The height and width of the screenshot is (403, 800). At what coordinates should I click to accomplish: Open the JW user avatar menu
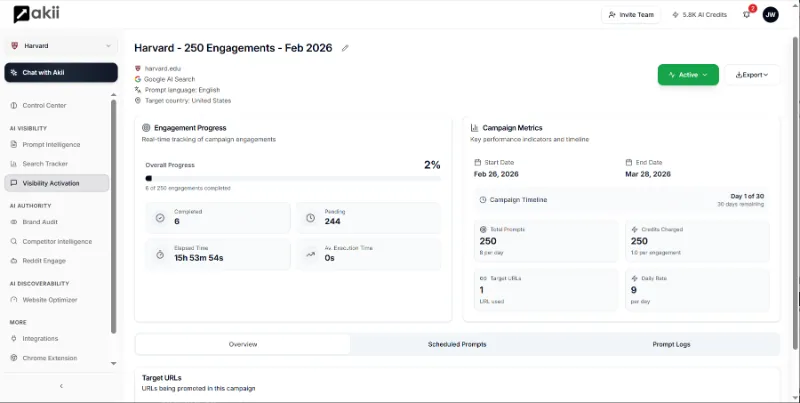click(x=770, y=14)
